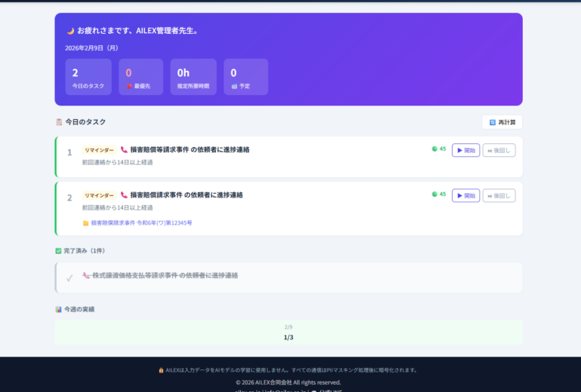Image resolution: width=581 pixels, height=392 pixels.
Task: Click the 予定 calendar icon
Action: (x=235, y=87)
